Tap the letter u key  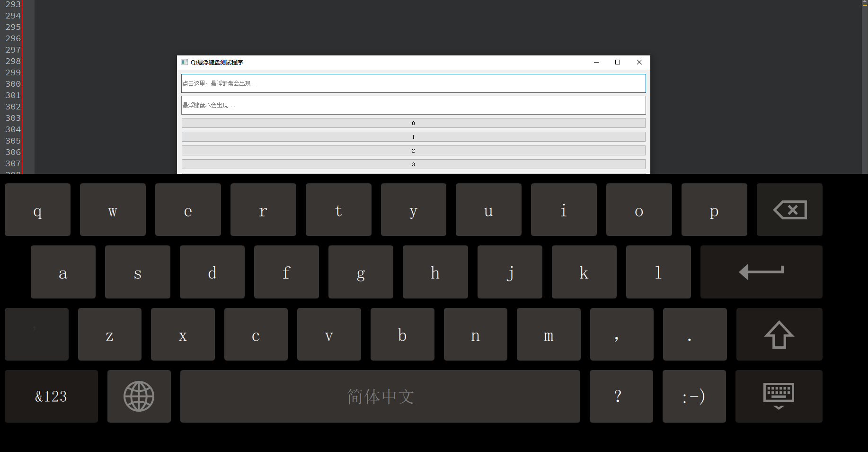[488, 210]
